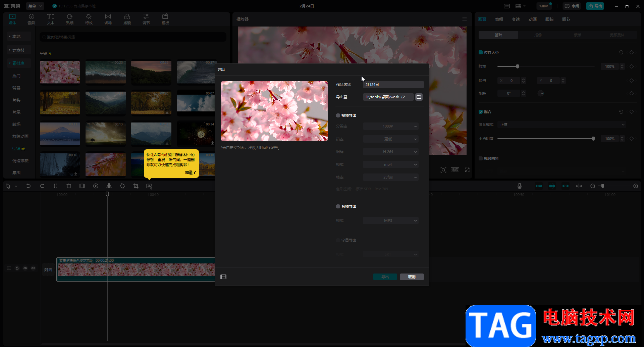The height and width of the screenshot is (347, 644).
Task: Click the freeze frame icon in timeline toolbar
Action: (82, 186)
